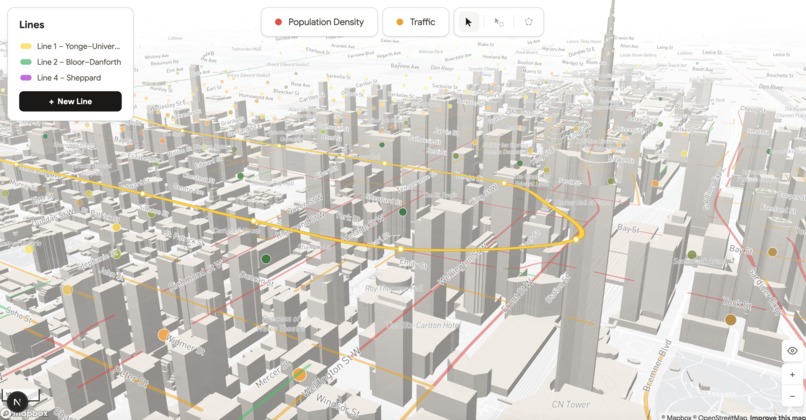Zoom out with the minus button
806x420 pixels.
click(792, 396)
